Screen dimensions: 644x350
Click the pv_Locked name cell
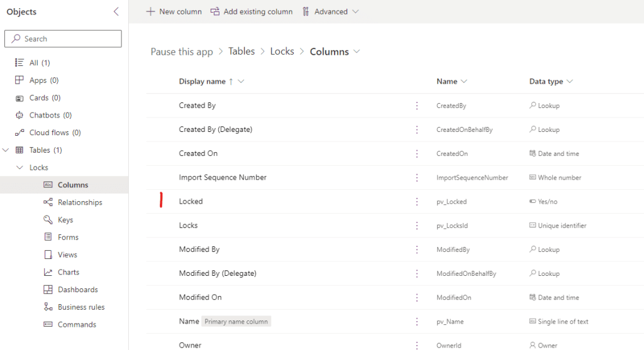point(452,202)
